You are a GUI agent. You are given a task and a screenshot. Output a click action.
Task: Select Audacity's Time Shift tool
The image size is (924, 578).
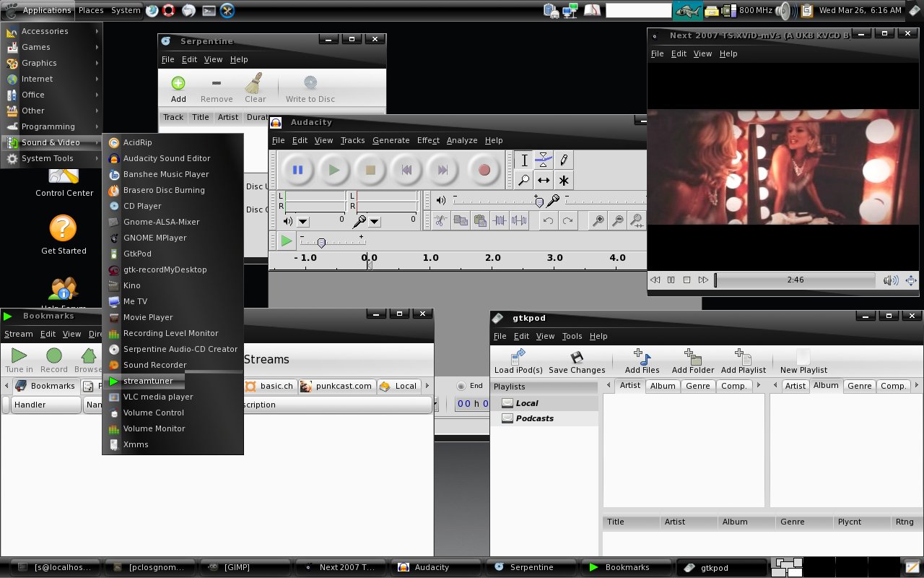coord(544,180)
